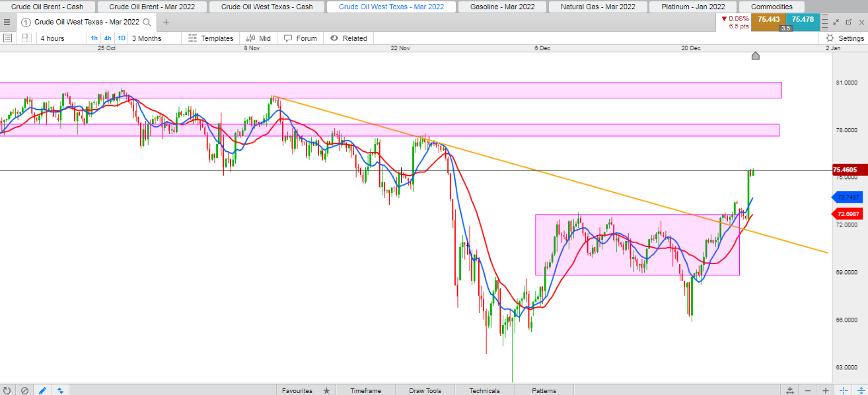868x395 pixels.
Task: Click the Favourites star icon
Action: point(326,390)
